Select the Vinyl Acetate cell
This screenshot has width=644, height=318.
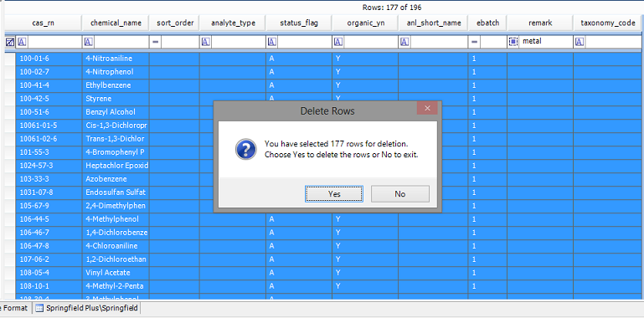(x=116, y=273)
